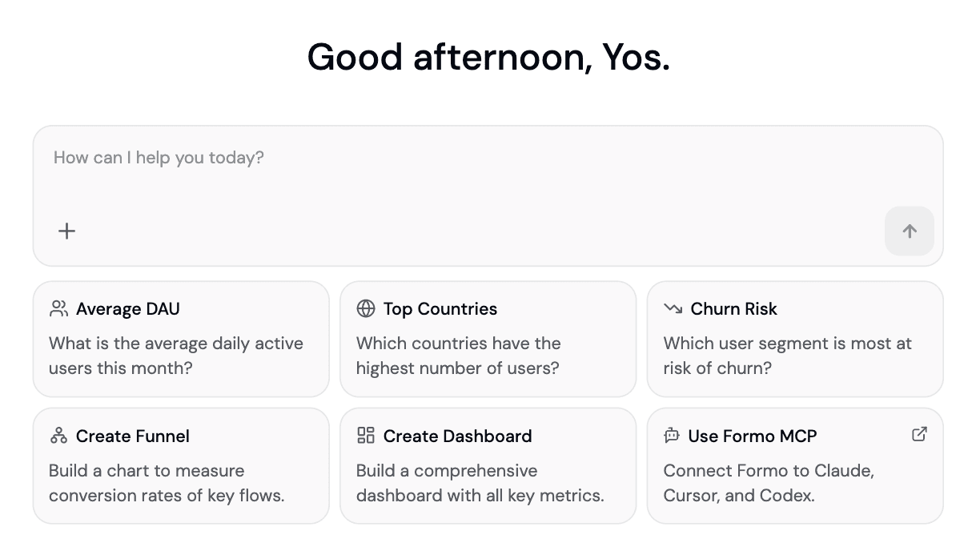This screenshot has width=980, height=559.
Task: Click the globe icon beside Top Countries
Action: [366, 308]
